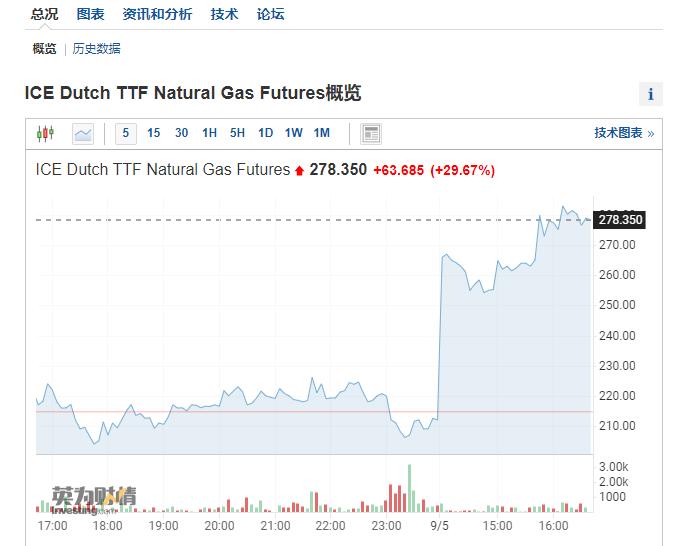The height and width of the screenshot is (546, 678).
Task: Open the 技术图表 link
Action: 624,133
